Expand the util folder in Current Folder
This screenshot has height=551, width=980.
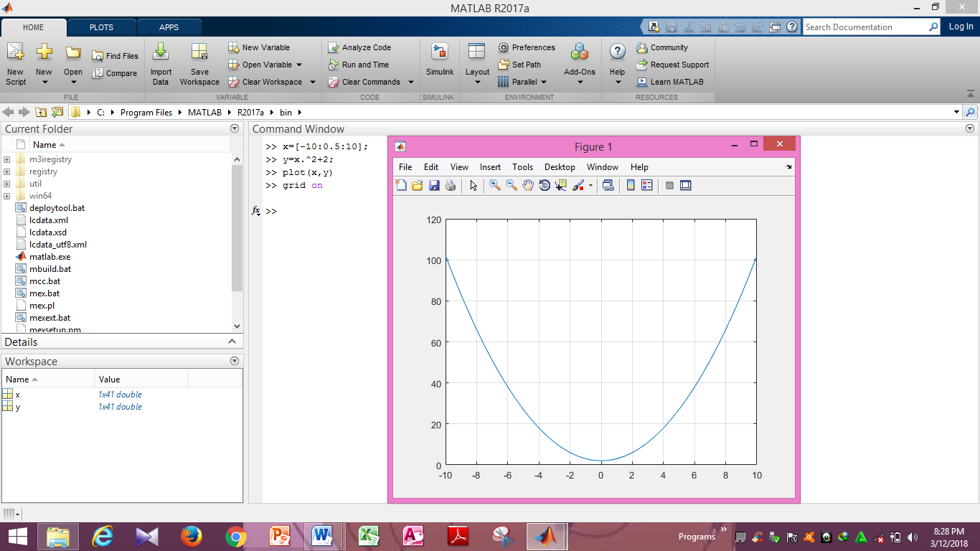click(x=6, y=183)
